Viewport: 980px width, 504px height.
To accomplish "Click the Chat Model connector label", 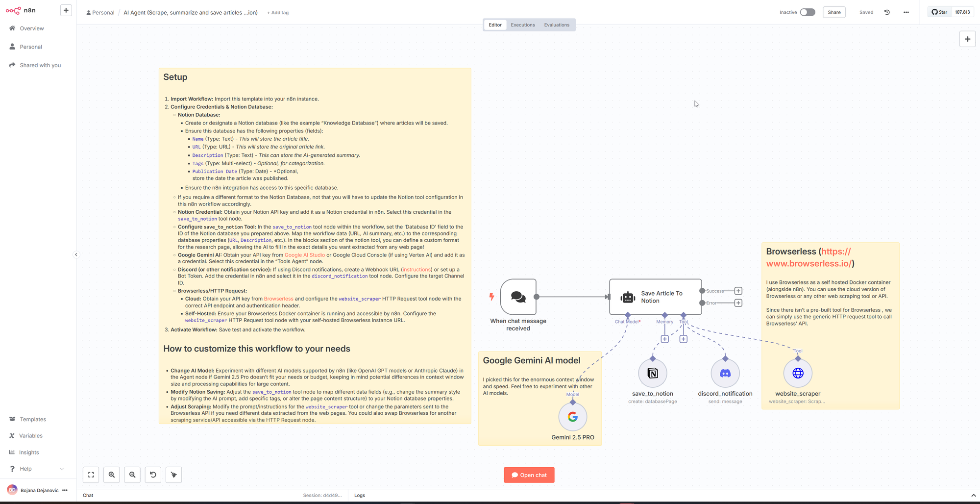I will [x=628, y=322].
